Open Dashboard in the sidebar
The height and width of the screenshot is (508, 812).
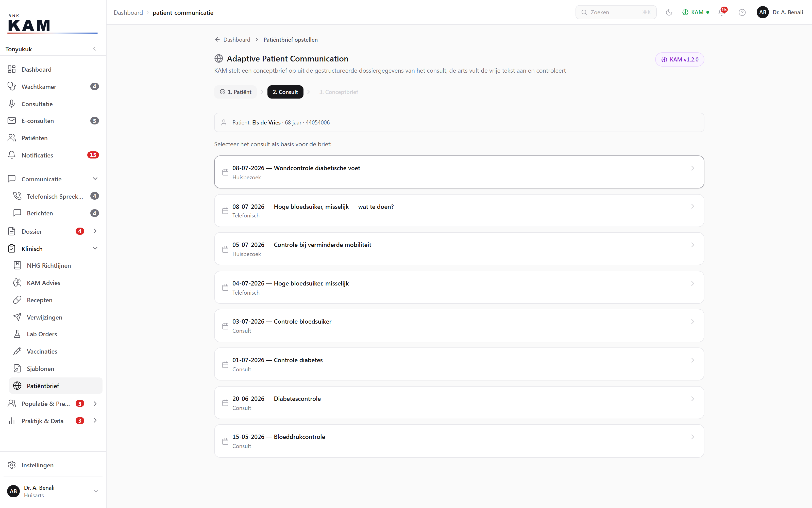click(53, 69)
